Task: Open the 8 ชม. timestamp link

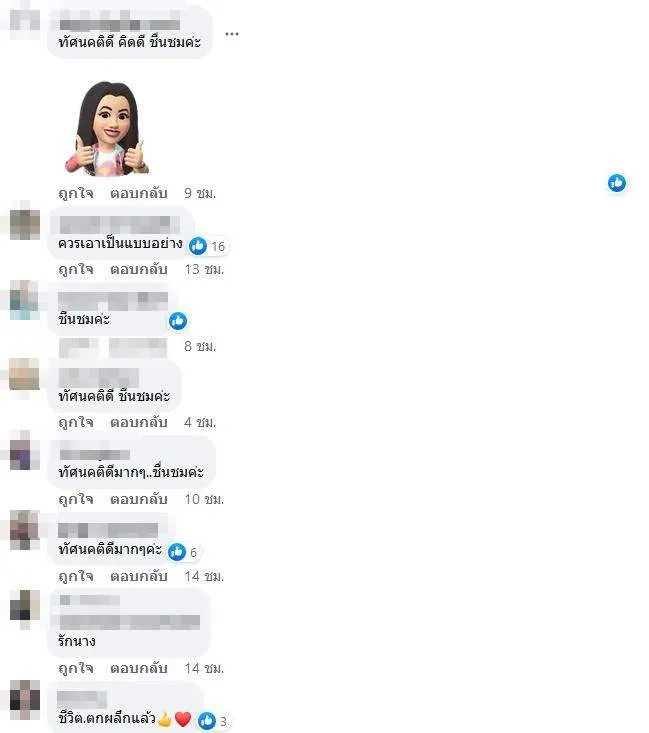Action: [200, 346]
